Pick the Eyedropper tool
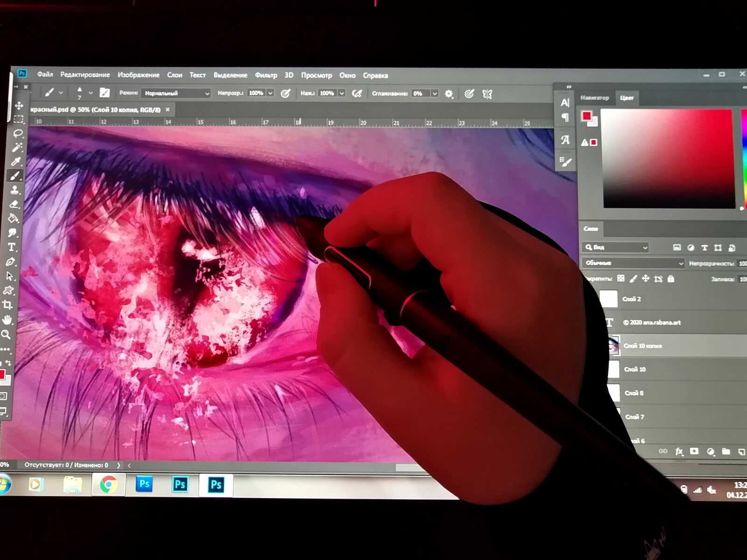747x560 pixels. tap(17, 162)
